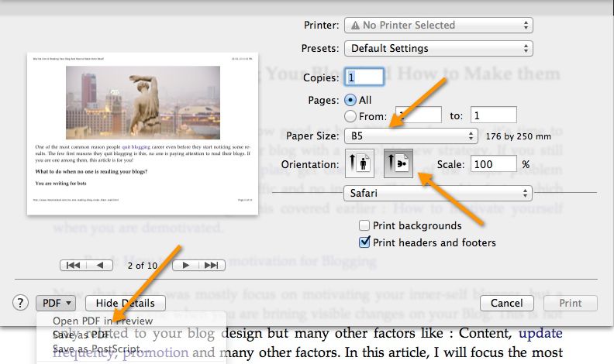This screenshot has height=364, width=614.
Task: Click 'quit blogging' link in preview page
Action: click(136, 147)
